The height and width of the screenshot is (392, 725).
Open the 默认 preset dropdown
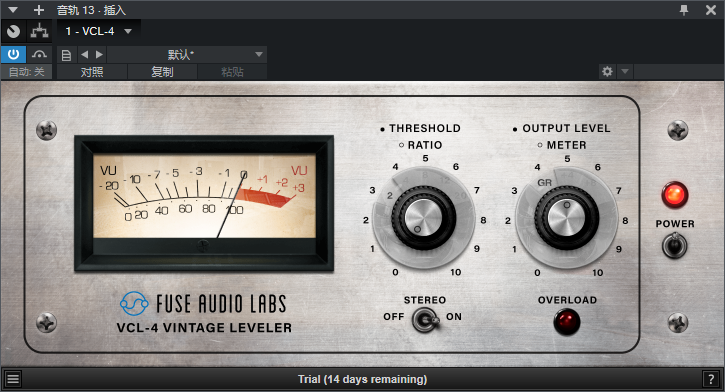click(187, 55)
